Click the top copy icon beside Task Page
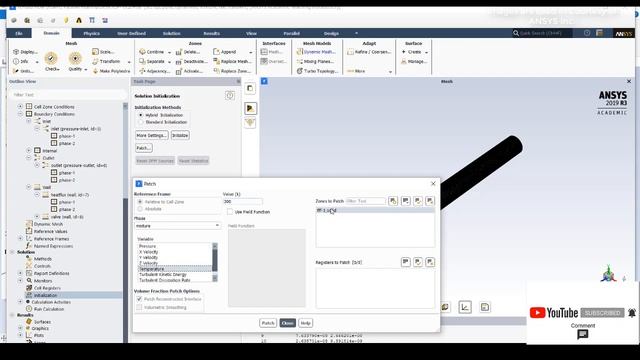This screenshot has height=360, width=640. click(250, 88)
